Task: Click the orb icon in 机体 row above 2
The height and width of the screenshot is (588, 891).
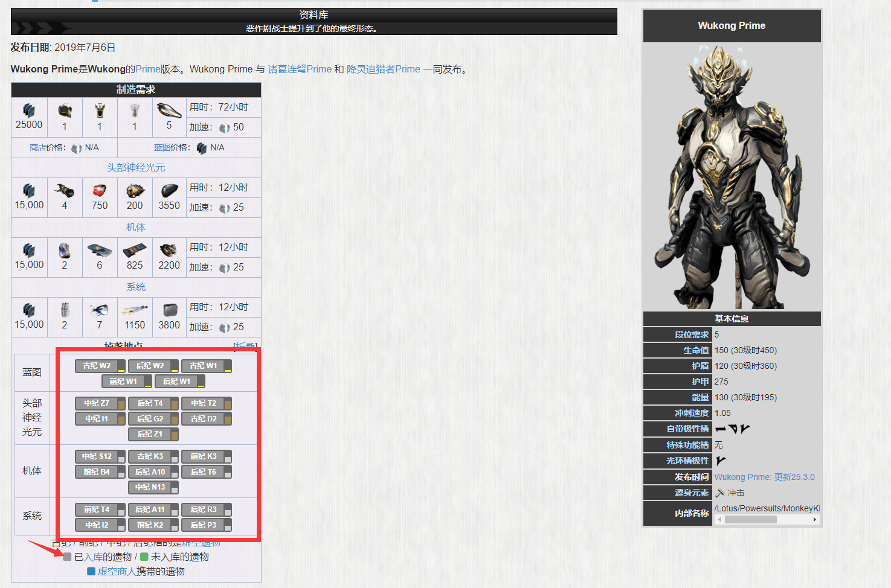Action: (65, 250)
